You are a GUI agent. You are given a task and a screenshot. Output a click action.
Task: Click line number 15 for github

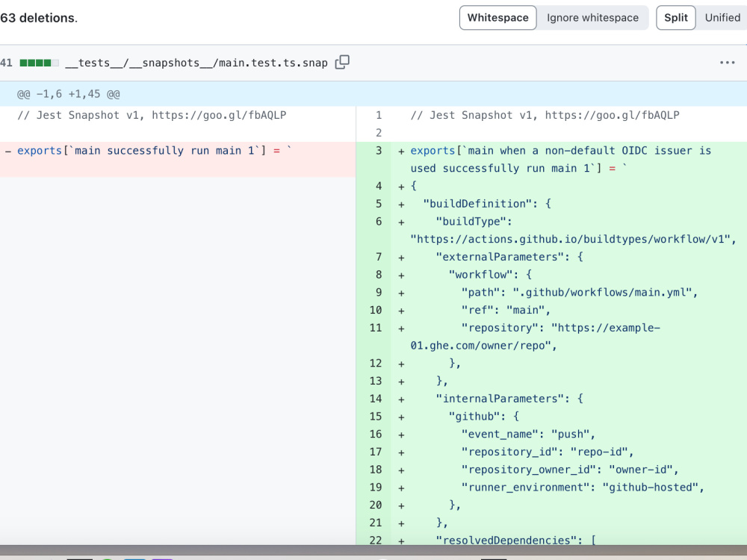pyautogui.click(x=376, y=416)
